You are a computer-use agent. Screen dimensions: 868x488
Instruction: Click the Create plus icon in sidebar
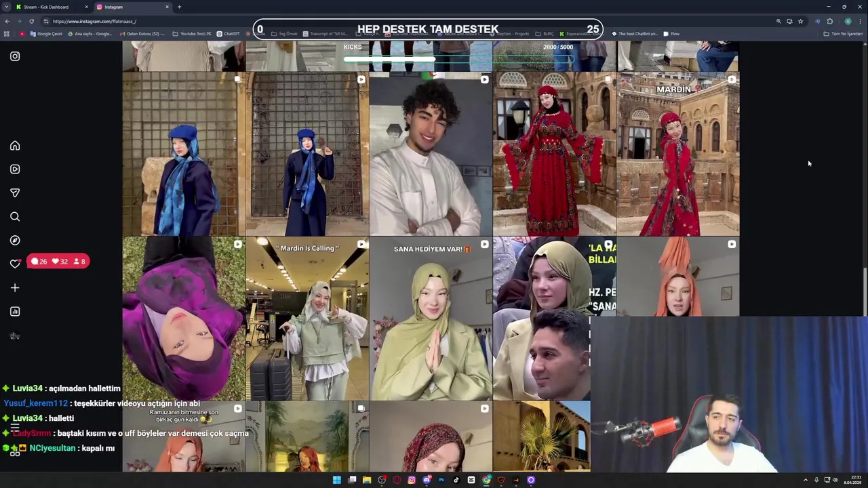click(x=15, y=288)
